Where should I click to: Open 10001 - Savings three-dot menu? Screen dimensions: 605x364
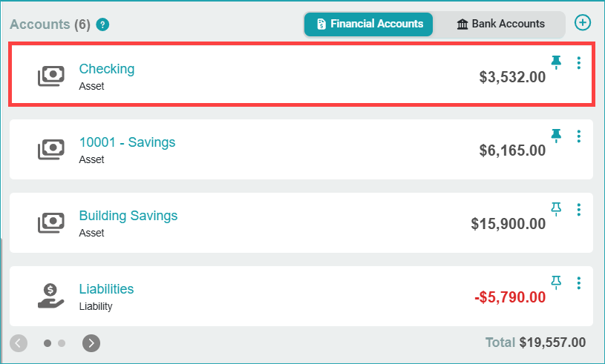click(579, 136)
